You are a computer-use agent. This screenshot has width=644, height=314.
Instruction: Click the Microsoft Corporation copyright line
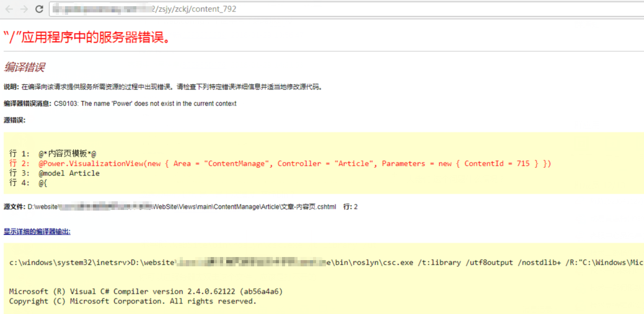click(x=132, y=301)
